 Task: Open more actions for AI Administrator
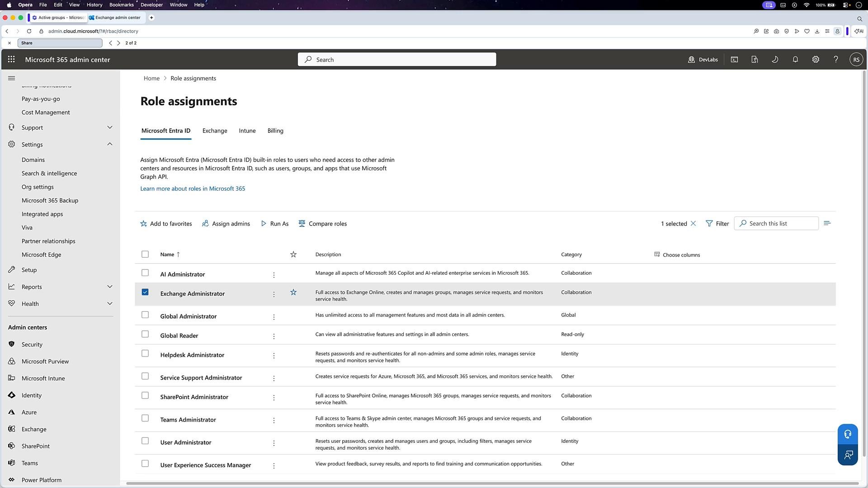pos(274,275)
